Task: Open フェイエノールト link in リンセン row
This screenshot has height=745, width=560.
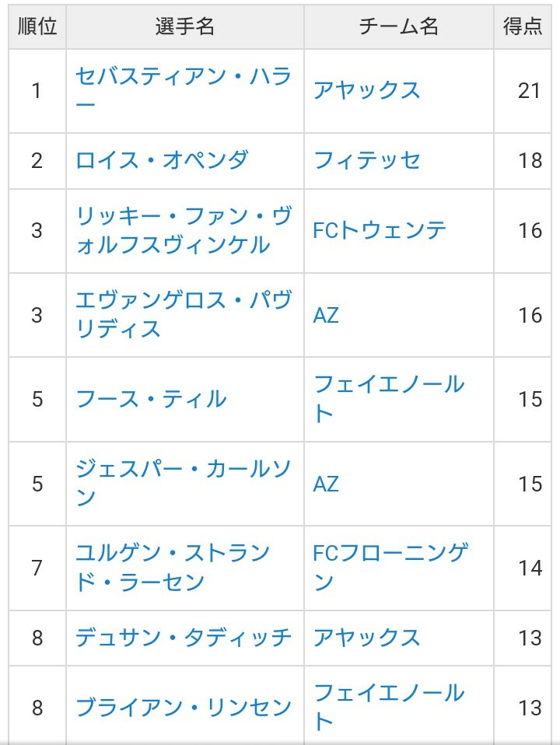Action: click(x=389, y=694)
